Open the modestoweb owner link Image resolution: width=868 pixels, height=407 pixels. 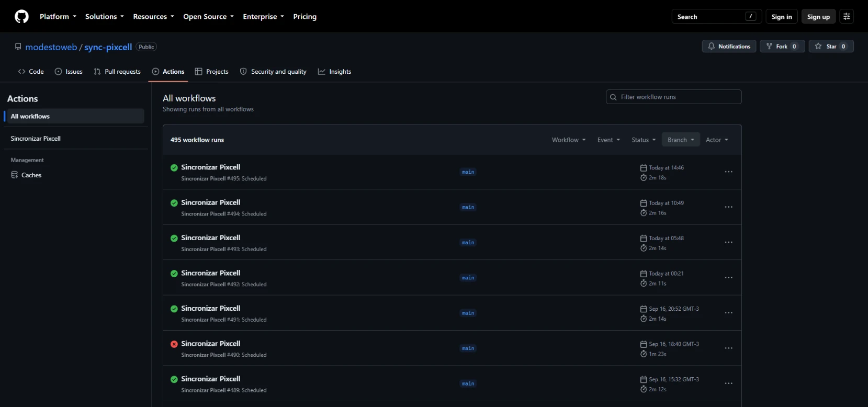pos(51,47)
